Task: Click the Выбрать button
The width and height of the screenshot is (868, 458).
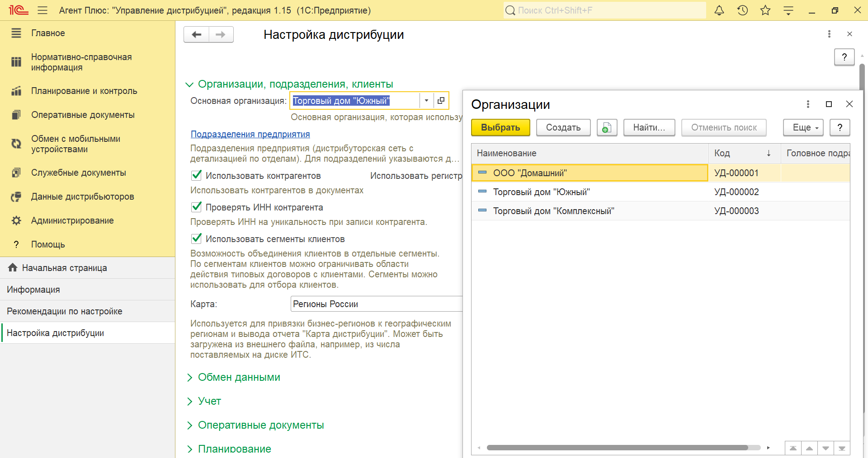Action: click(x=500, y=127)
